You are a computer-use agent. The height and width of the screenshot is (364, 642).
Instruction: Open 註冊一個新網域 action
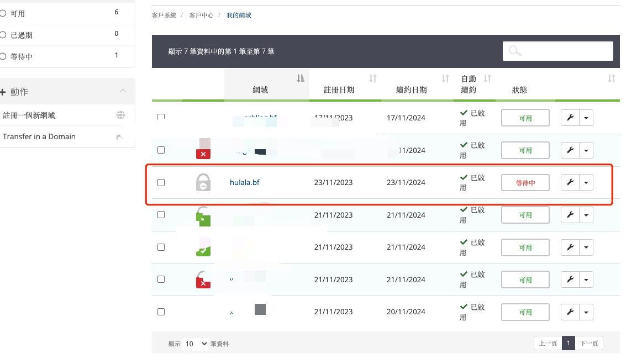coord(29,115)
